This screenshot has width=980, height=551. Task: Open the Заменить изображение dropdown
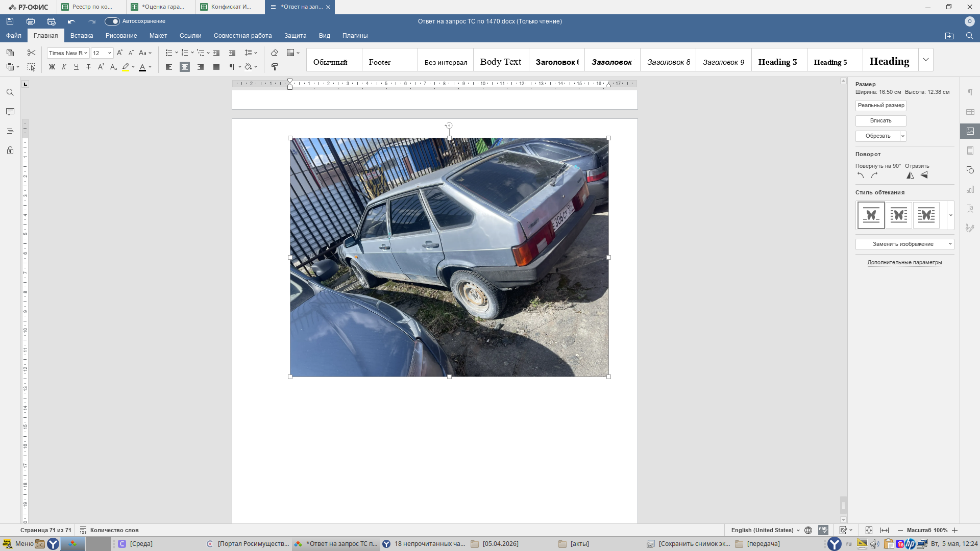(x=905, y=244)
